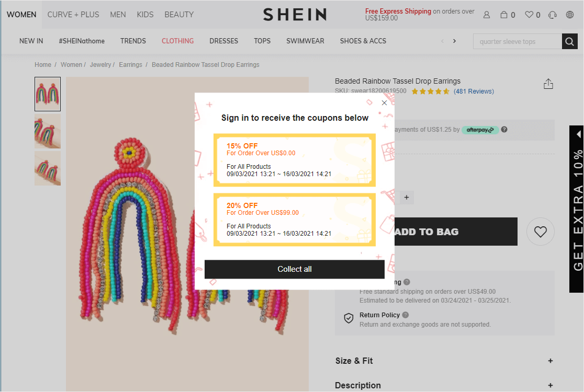This screenshot has width=584, height=392.
Task: Switch to the CURVE + PLUS tab
Action: pyautogui.click(x=73, y=15)
